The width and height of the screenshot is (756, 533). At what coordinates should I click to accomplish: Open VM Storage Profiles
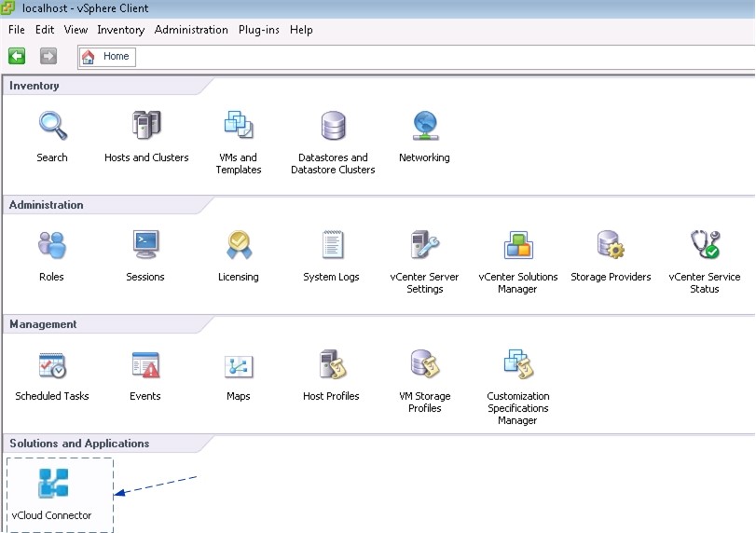(425, 364)
